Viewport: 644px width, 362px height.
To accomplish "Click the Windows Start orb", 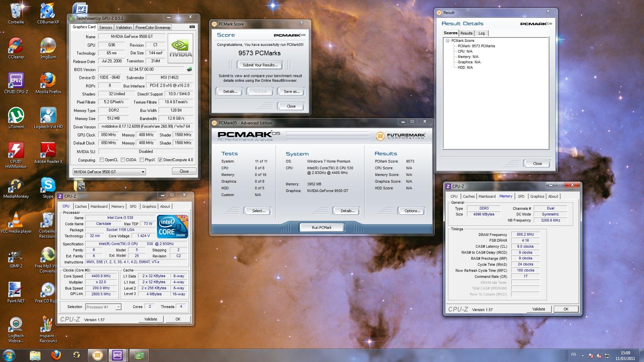I will [9, 355].
